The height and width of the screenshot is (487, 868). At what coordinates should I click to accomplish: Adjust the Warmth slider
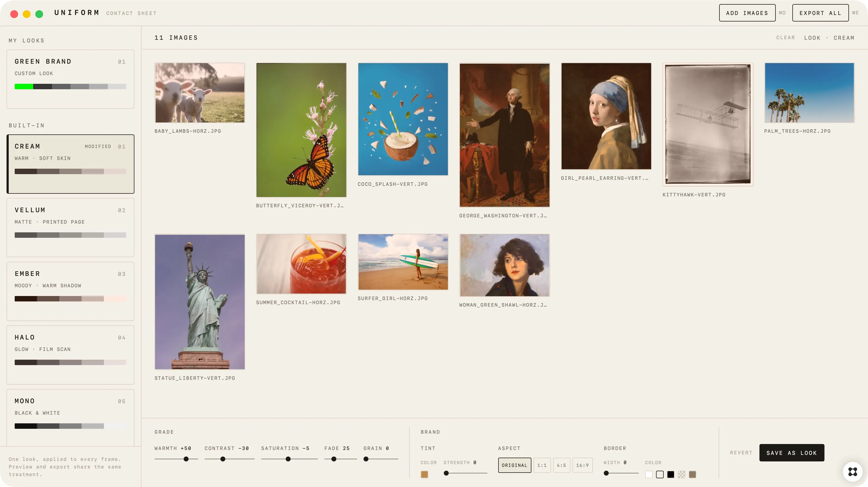(176, 459)
